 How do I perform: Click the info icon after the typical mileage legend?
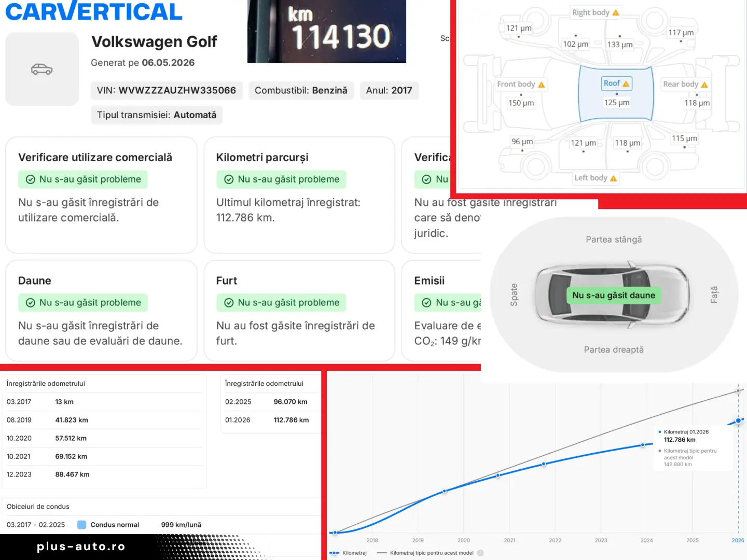tap(480, 553)
